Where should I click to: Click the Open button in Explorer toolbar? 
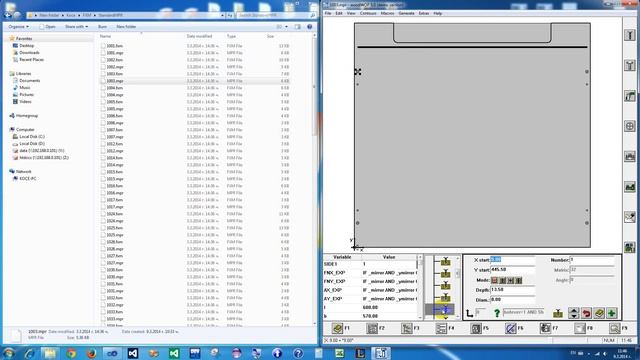(47, 27)
